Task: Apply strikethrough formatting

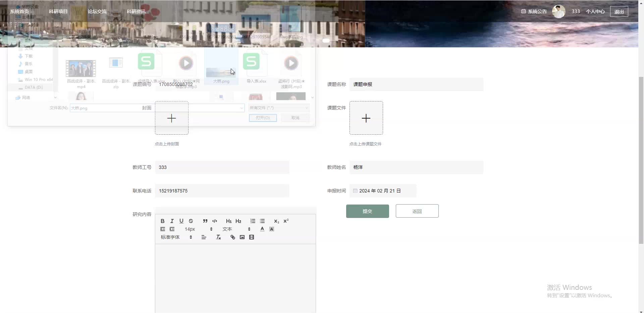Action: [x=191, y=221]
